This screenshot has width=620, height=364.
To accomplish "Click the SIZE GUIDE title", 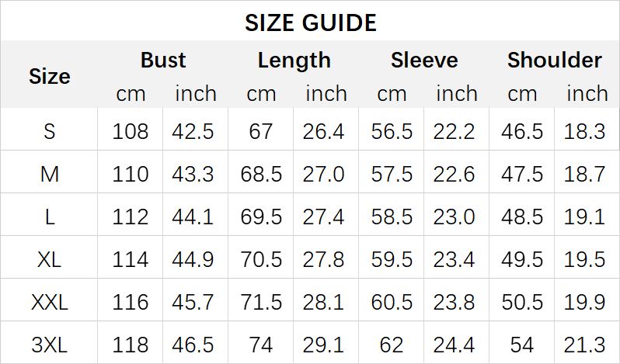I will point(310,23).
